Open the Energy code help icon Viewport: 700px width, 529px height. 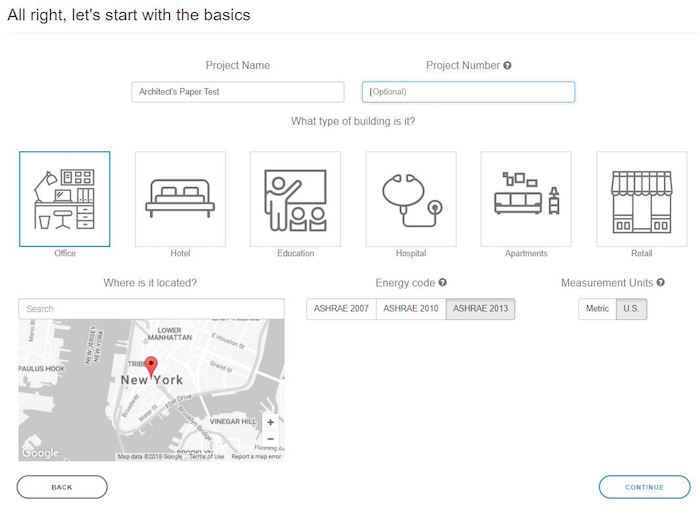coord(442,283)
